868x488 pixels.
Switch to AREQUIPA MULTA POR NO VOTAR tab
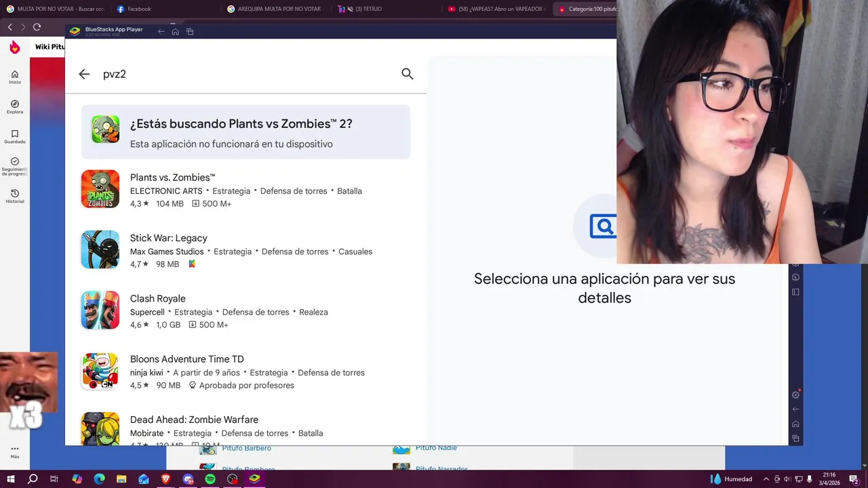click(x=276, y=9)
